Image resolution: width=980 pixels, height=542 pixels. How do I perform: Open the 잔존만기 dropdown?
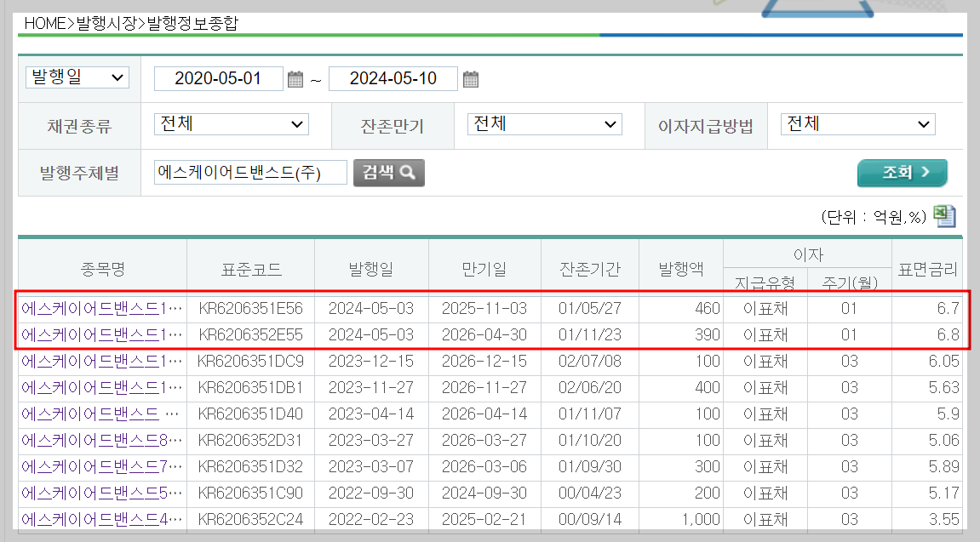coord(545,124)
